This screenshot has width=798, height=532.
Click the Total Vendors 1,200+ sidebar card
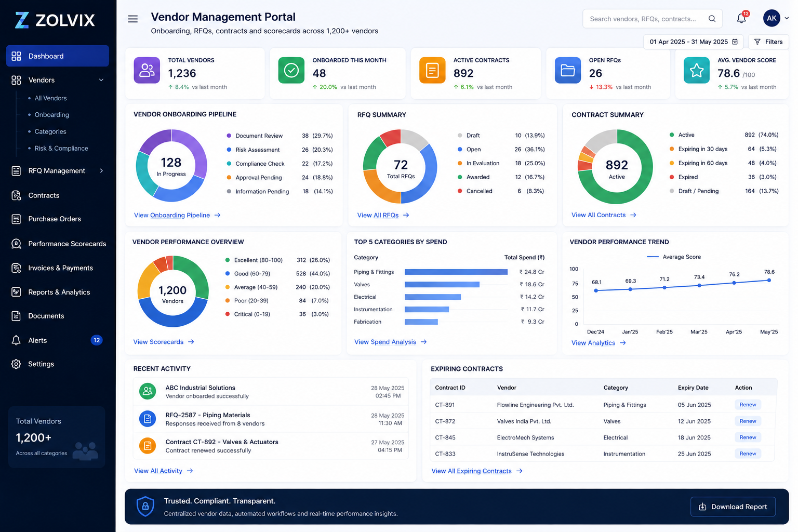click(x=57, y=437)
